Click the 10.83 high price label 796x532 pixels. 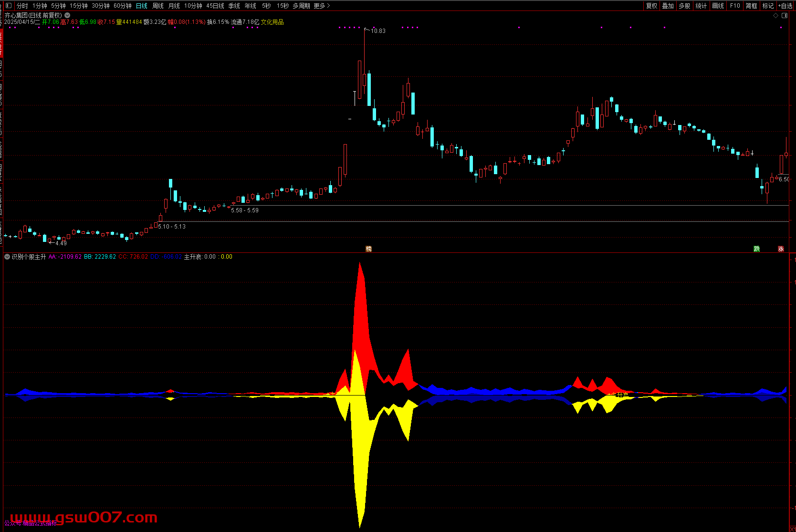[378, 31]
